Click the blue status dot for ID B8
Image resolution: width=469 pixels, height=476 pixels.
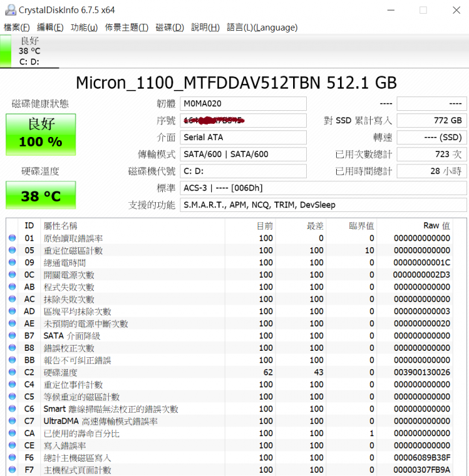click(x=12, y=348)
